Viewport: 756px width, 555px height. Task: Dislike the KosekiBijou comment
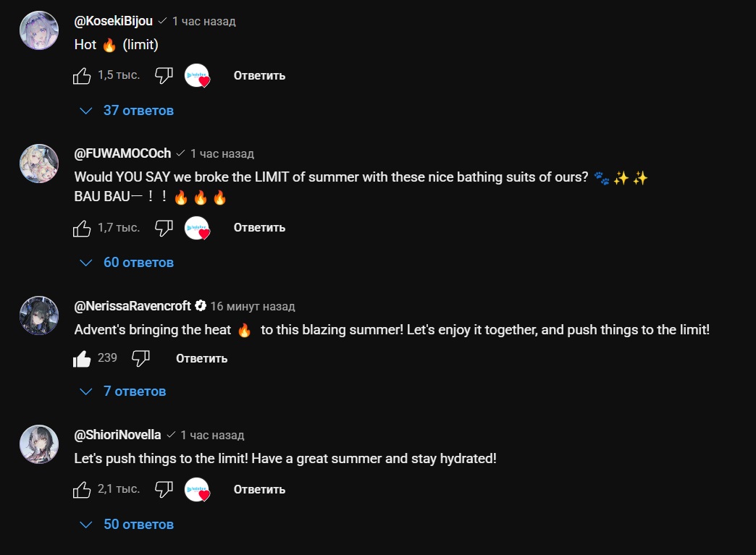pyautogui.click(x=164, y=75)
